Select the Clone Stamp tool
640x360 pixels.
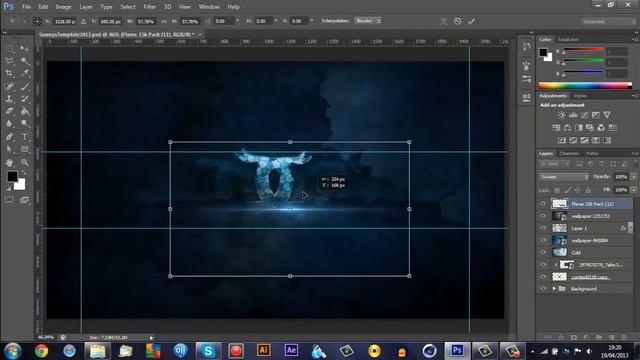(9, 99)
